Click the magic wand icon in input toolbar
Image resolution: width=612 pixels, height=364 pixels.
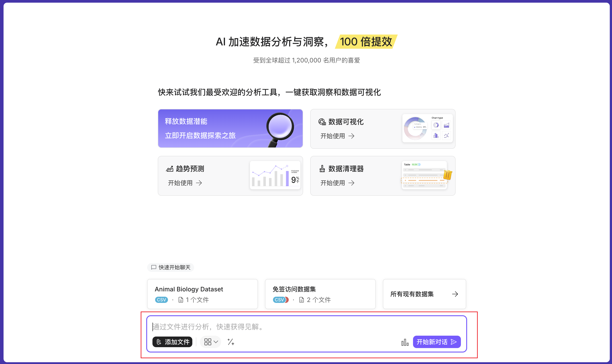coord(231,342)
